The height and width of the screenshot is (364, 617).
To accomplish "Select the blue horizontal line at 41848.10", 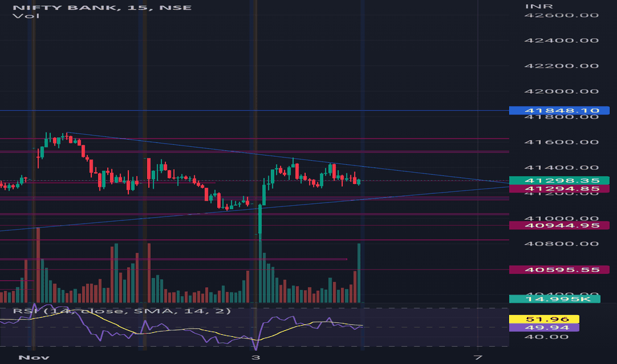I will point(254,111).
